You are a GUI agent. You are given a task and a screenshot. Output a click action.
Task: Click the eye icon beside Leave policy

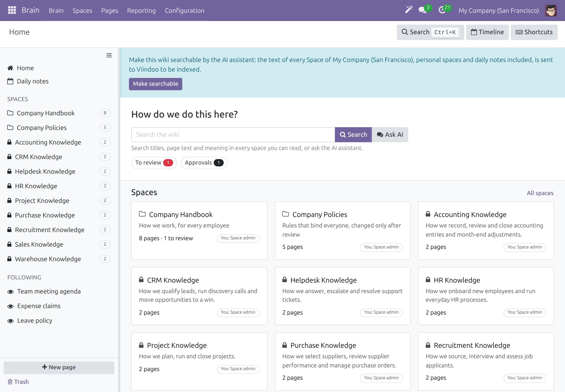[x=10, y=321]
